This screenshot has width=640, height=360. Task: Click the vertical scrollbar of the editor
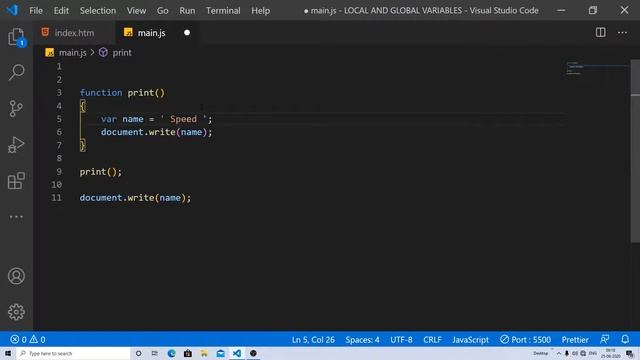pos(635,151)
